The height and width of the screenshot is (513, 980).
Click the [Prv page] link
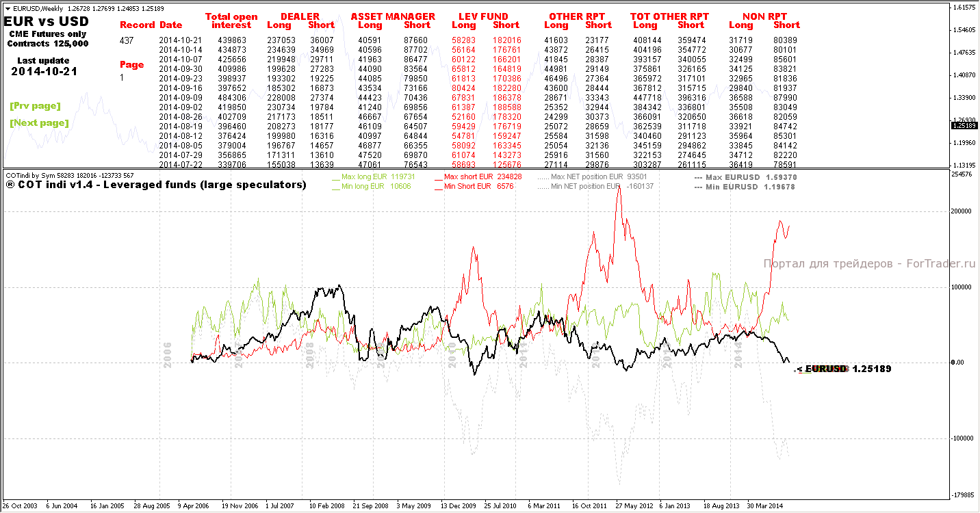coord(35,106)
